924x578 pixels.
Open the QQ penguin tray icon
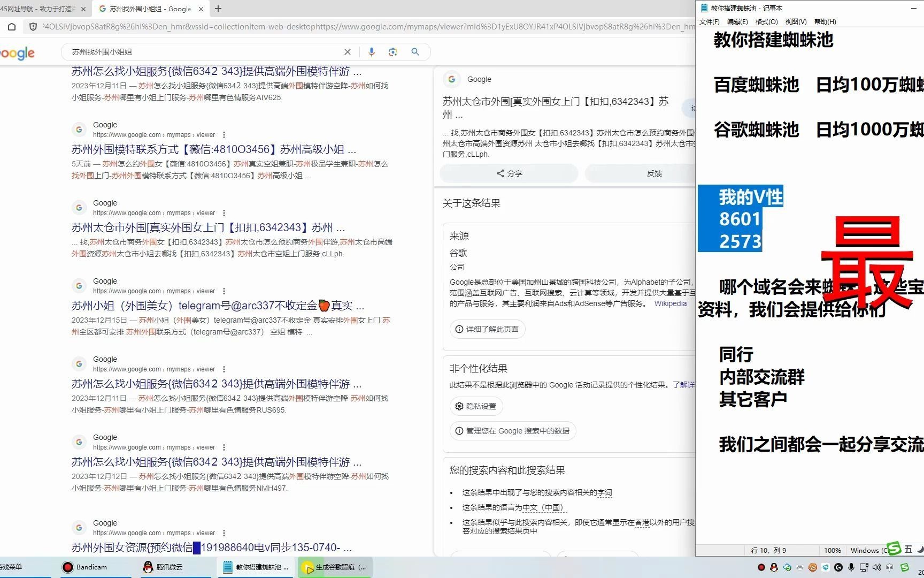774,567
